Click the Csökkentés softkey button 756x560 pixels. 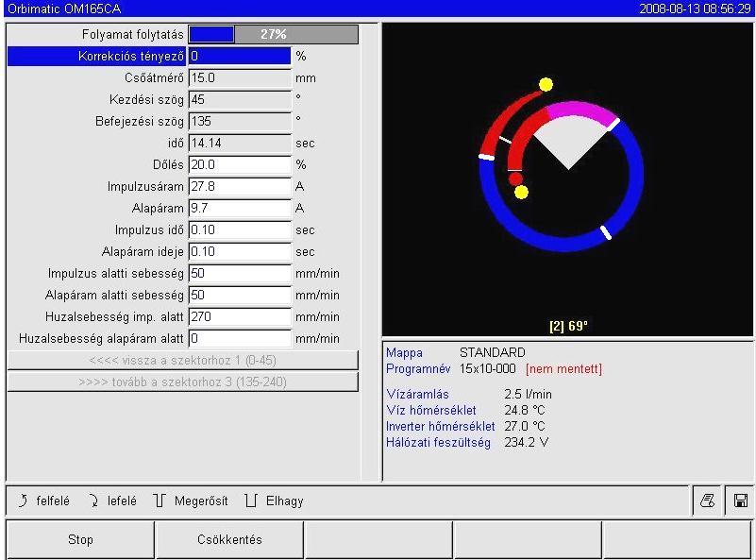(x=229, y=539)
